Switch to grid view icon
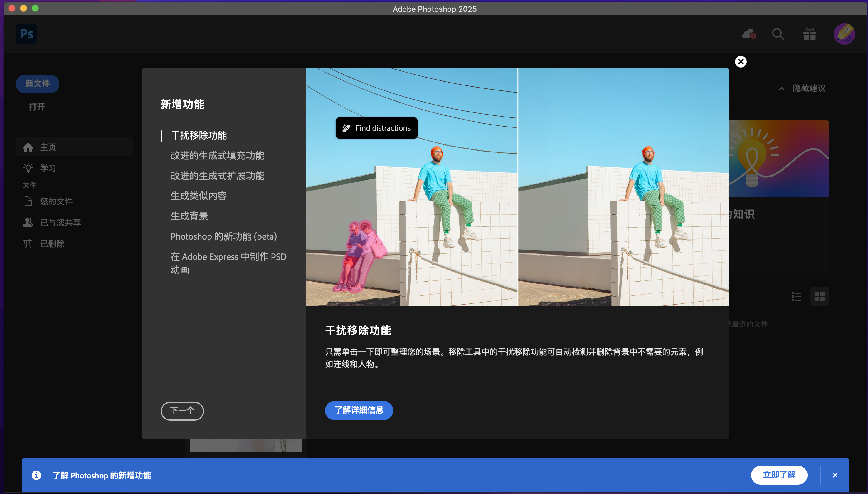868x494 pixels. (820, 297)
